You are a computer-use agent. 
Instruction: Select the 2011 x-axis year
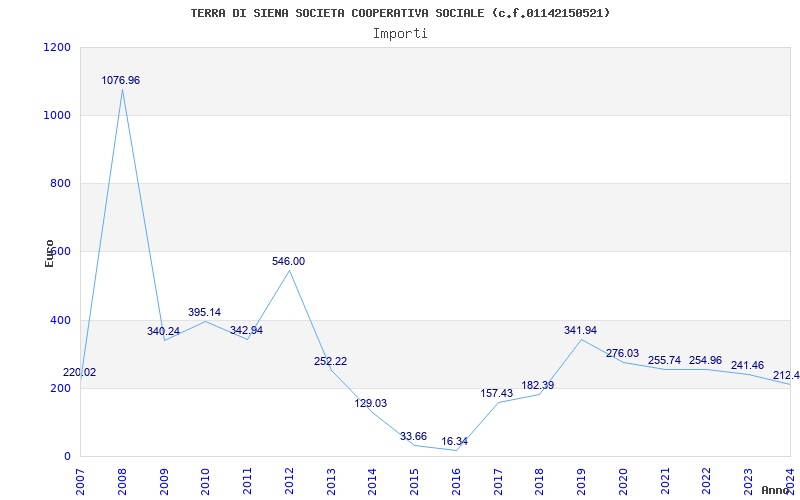click(x=247, y=482)
